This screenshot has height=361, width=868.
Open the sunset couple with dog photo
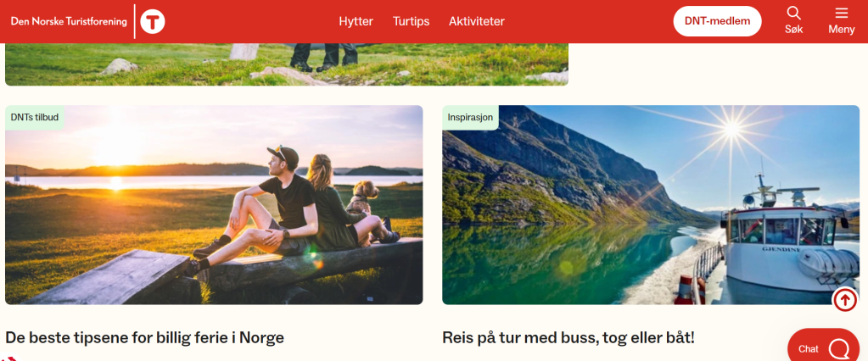point(214,204)
